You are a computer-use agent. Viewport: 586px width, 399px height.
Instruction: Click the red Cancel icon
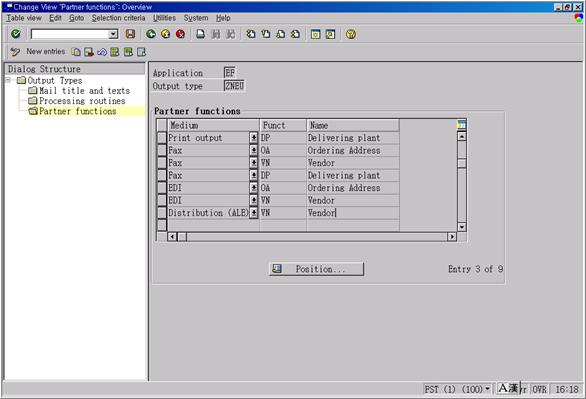(x=181, y=34)
